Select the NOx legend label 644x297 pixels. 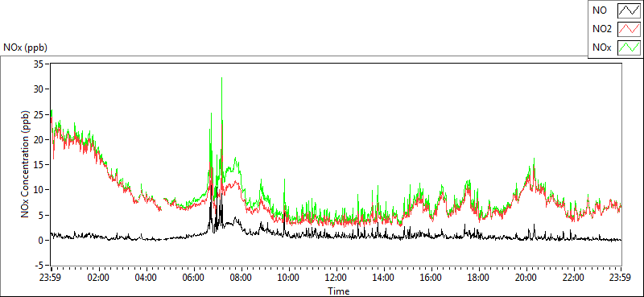point(602,47)
